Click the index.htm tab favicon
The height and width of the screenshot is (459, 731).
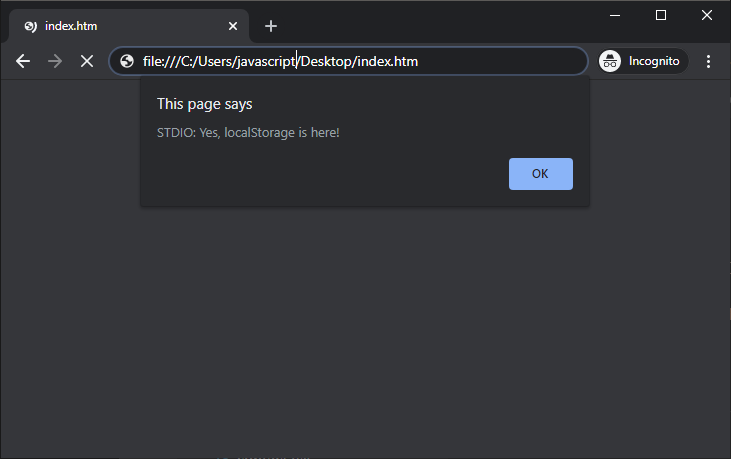point(31,27)
